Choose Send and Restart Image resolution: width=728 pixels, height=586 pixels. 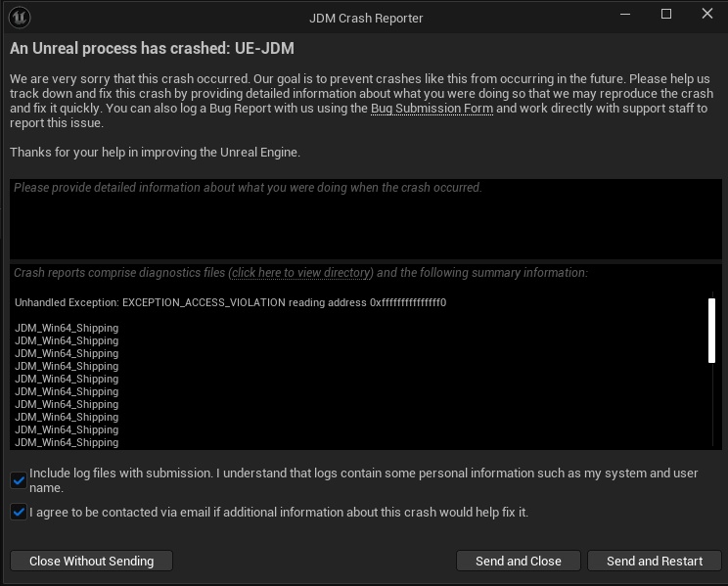pyautogui.click(x=654, y=561)
